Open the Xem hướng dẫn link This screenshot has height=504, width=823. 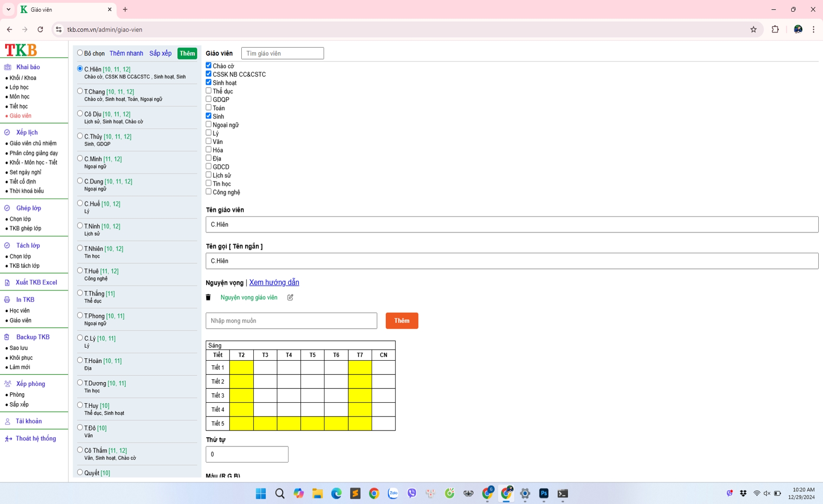point(274,282)
